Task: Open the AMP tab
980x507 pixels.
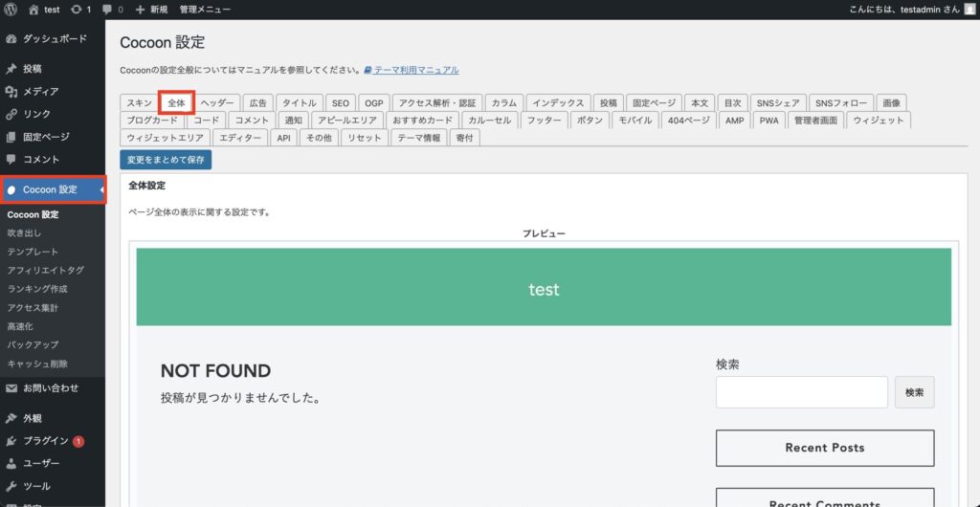Action: (x=734, y=121)
